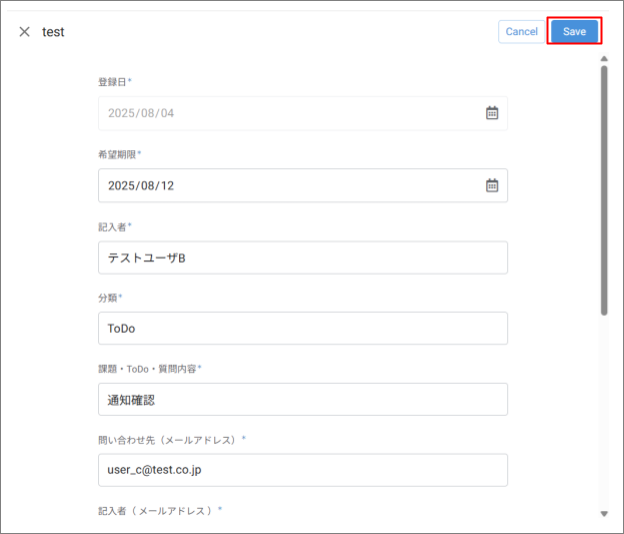Save the test form
624x534 pixels.
tap(574, 31)
